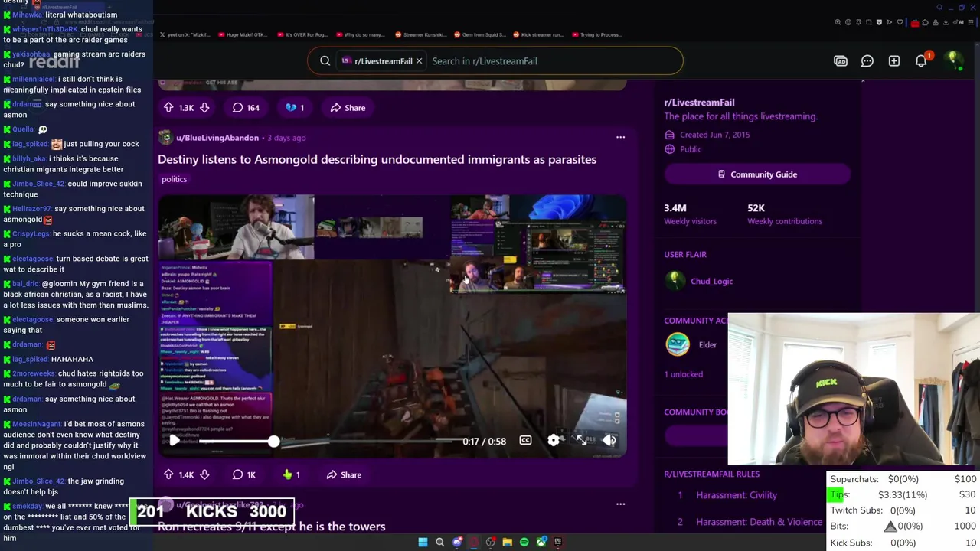Open the 1K comments on the Destiny post
The width and height of the screenshot is (980, 551).
pyautogui.click(x=244, y=474)
